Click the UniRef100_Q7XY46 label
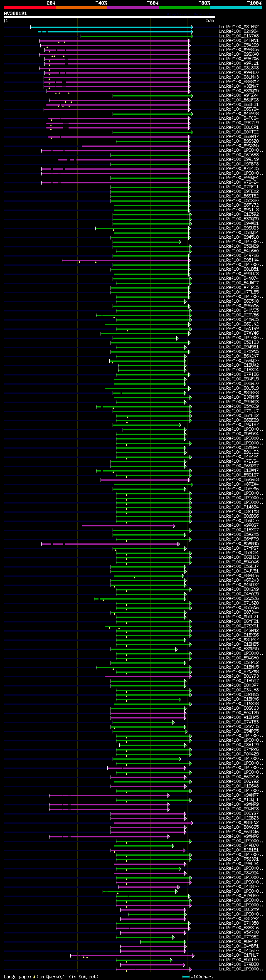Image resolution: width=266 pixels, height=980 pixels. (x=239, y=333)
